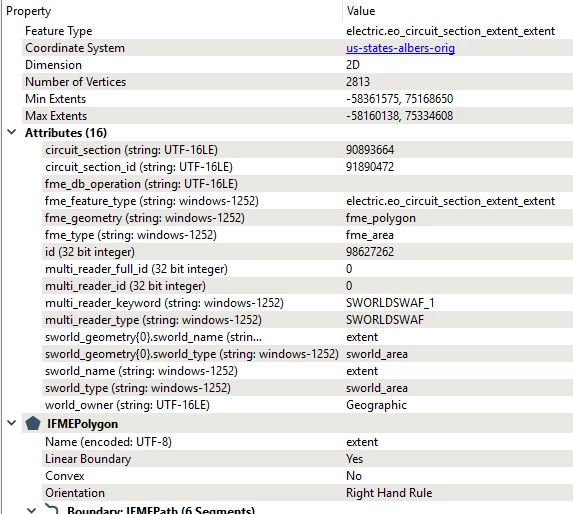Collapse the Boundary IFMEPath node
The width and height of the screenshot is (573, 514).
(32, 510)
